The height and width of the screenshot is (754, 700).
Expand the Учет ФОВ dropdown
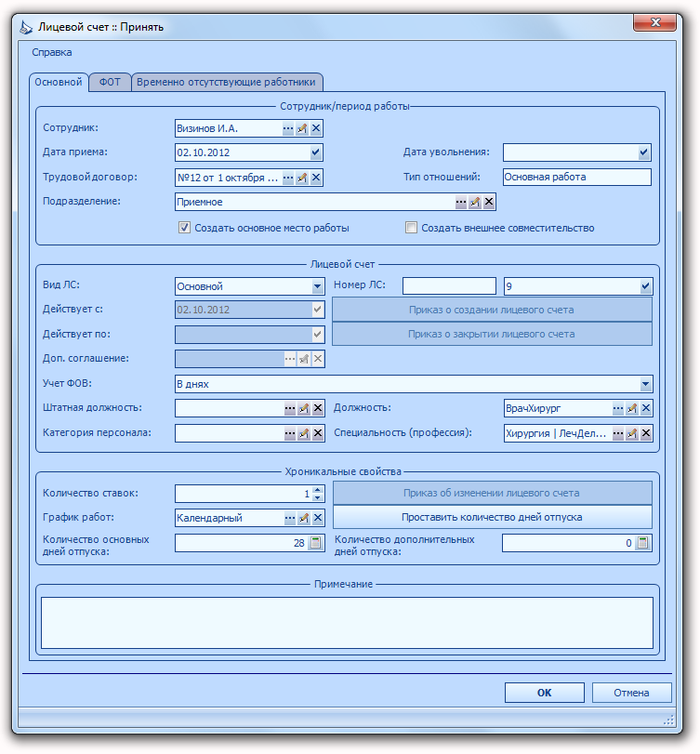tap(646, 384)
